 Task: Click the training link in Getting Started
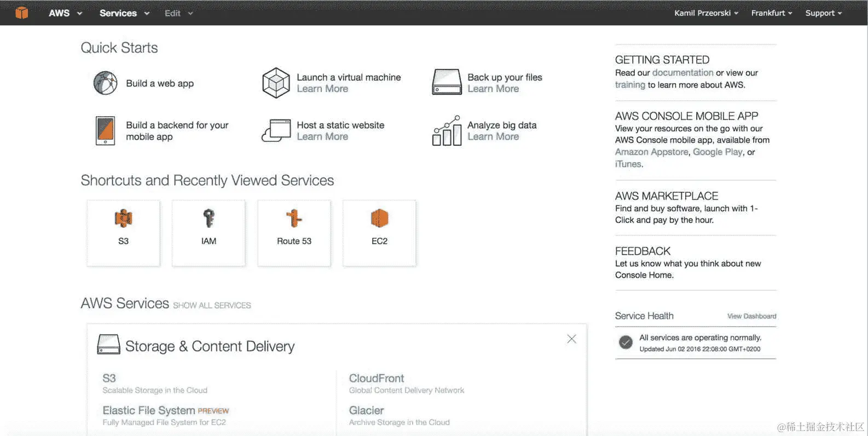coord(630,84)
